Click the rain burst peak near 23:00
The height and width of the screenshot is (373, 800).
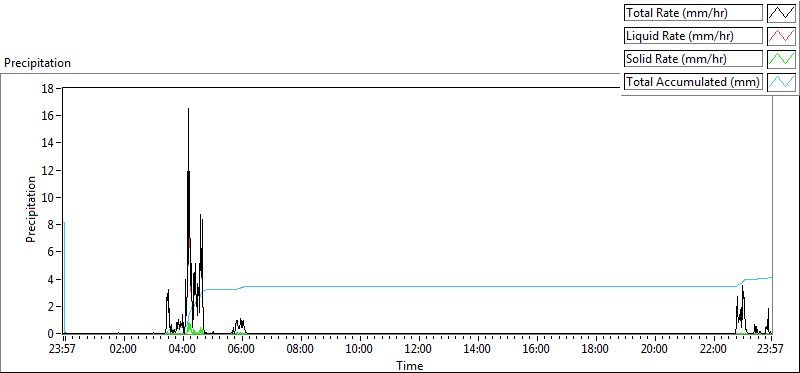coord(742,287)
